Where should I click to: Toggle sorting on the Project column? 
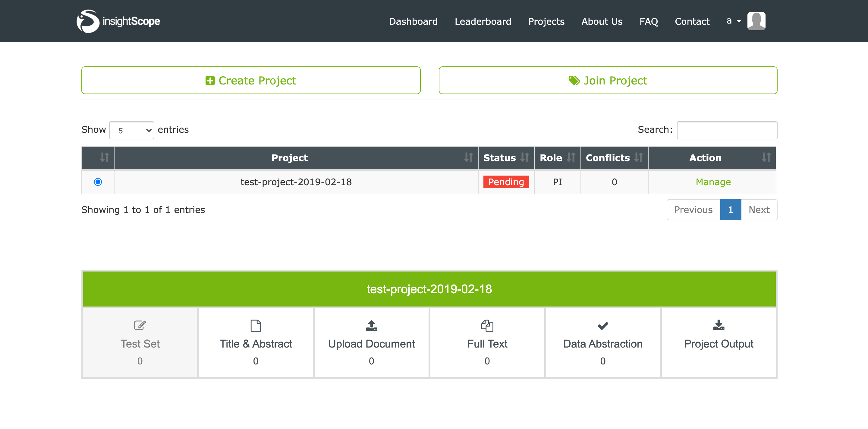(468, 157)
